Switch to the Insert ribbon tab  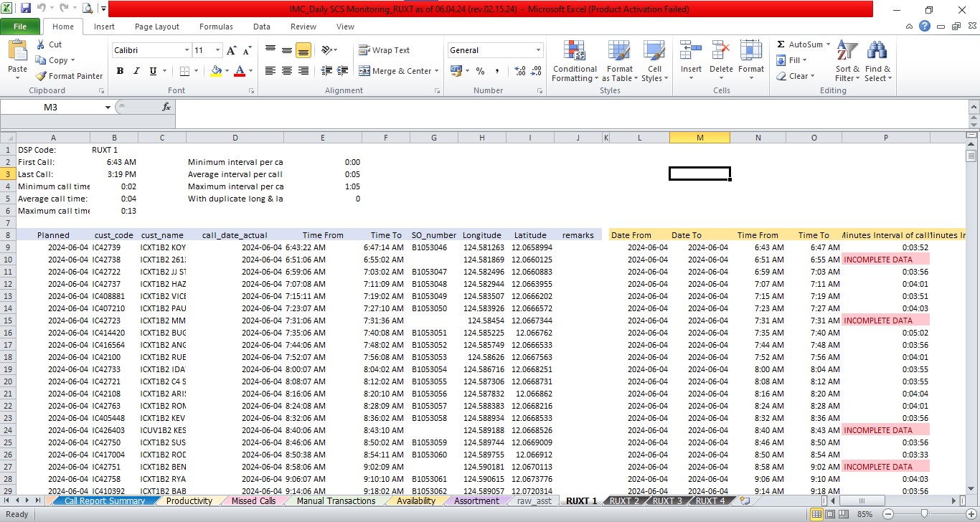tap(104, 27)
